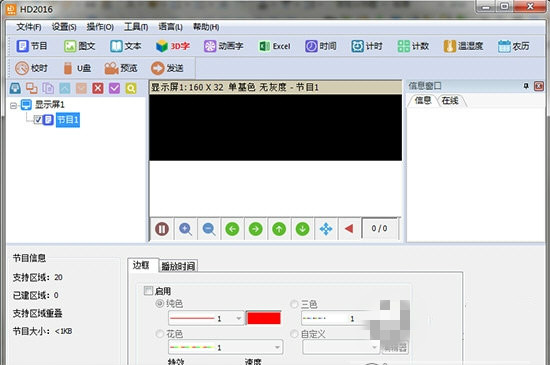
Task: Click the blue four-way move icon
Action: 326,229
